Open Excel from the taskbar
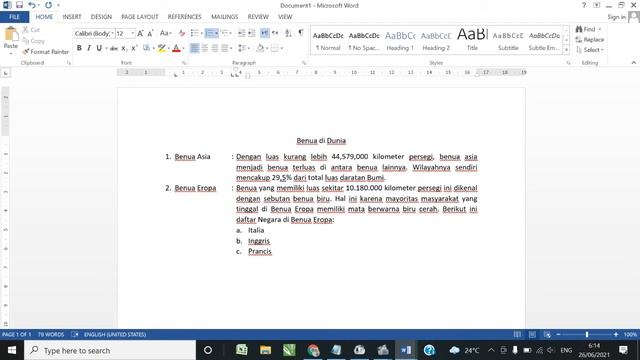The width and height of the screenshot is (640, 360). coord(242,350)
